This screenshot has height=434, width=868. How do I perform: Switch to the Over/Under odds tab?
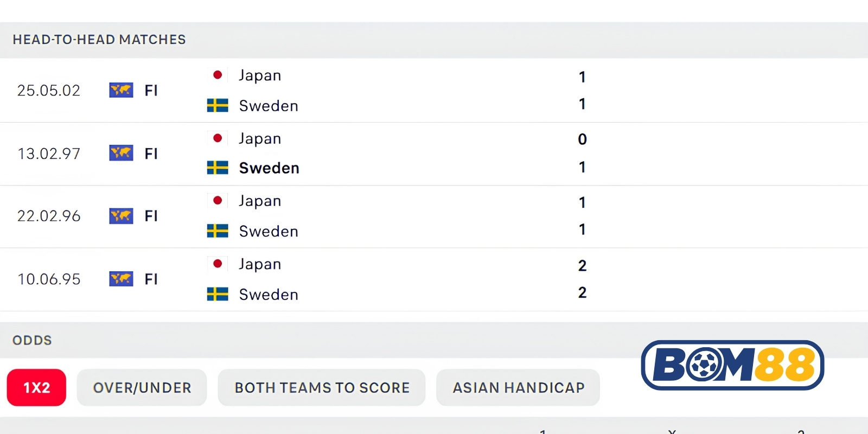coord(142,387)
